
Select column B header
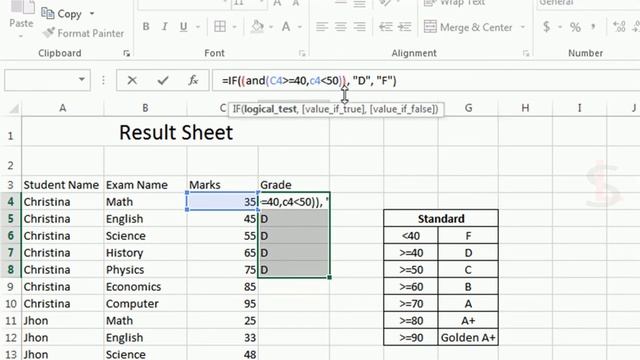145,108
